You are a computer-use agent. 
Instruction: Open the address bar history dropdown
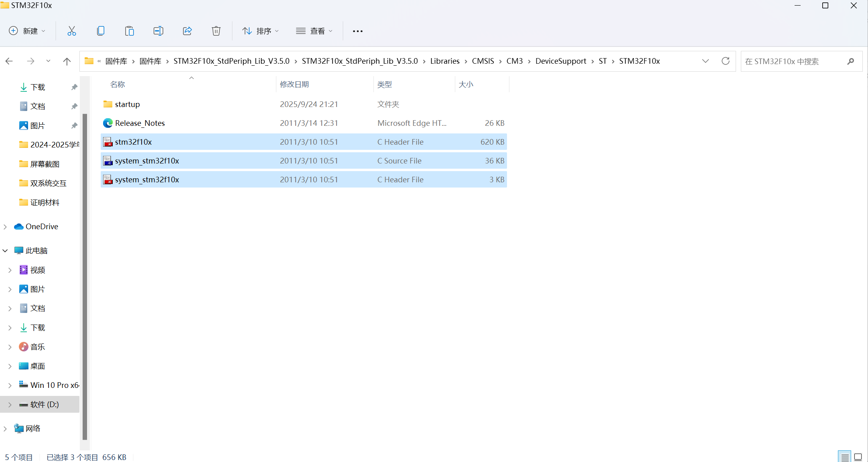coord(706,61)
